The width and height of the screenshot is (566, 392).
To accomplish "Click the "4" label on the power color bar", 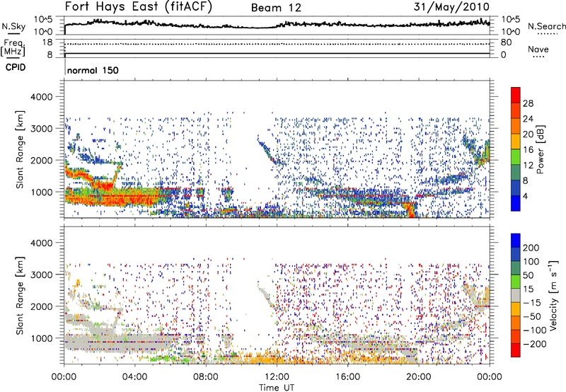I will (x=525, y=196).
